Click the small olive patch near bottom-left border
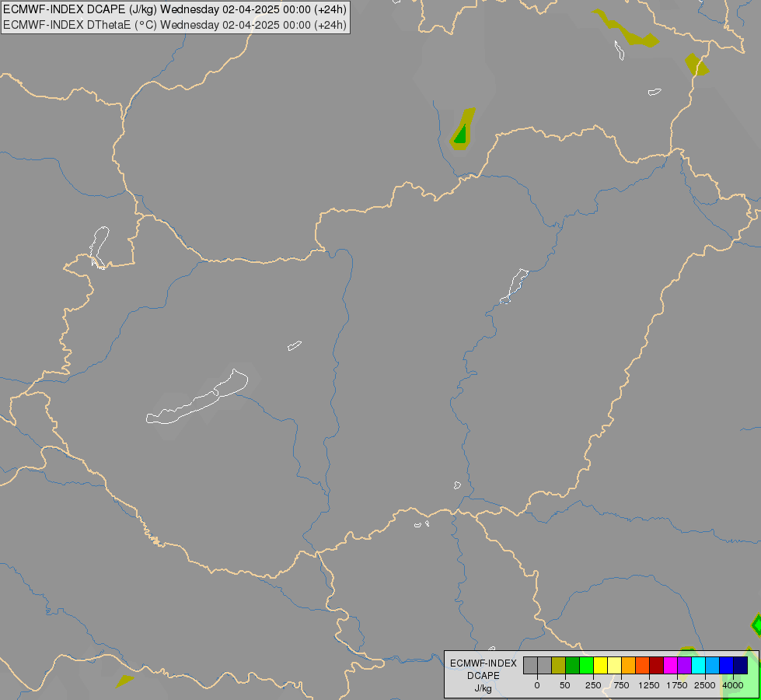The height and width of the screenshot is (700, 761). click(x=124, y=681)
